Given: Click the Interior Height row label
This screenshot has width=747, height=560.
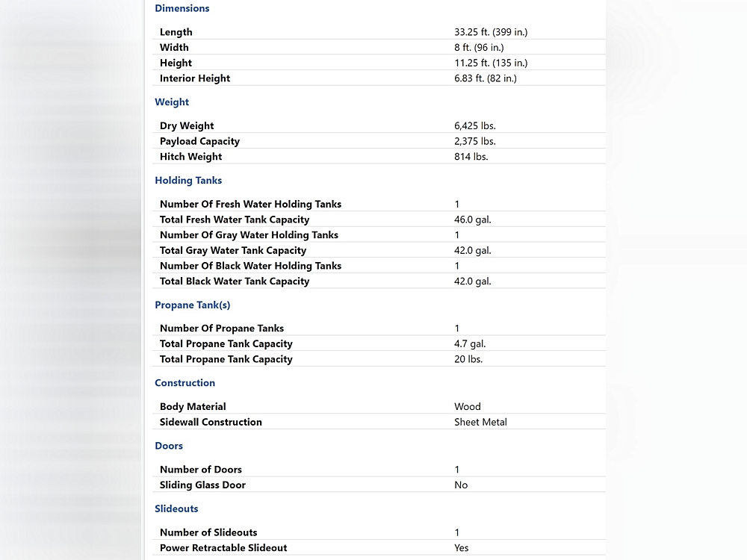Looking at the screenshot, I should [x=195, y=78].
